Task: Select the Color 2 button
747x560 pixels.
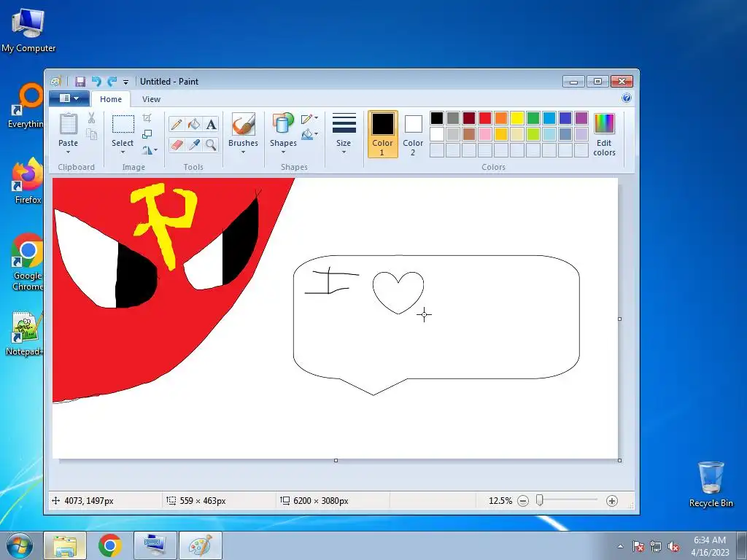Action: pos(413,134)
